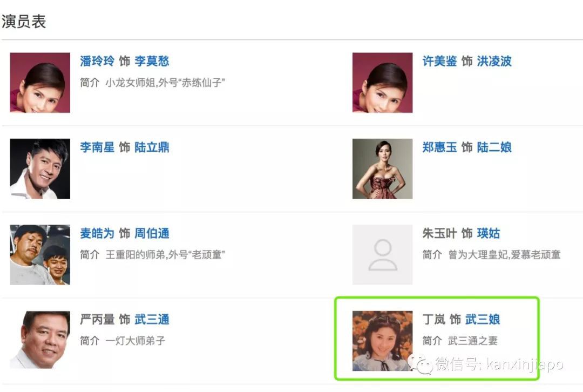
Task: Click the placeholder avatar icon next to 朱玉叶
Action: click(382, 255)
